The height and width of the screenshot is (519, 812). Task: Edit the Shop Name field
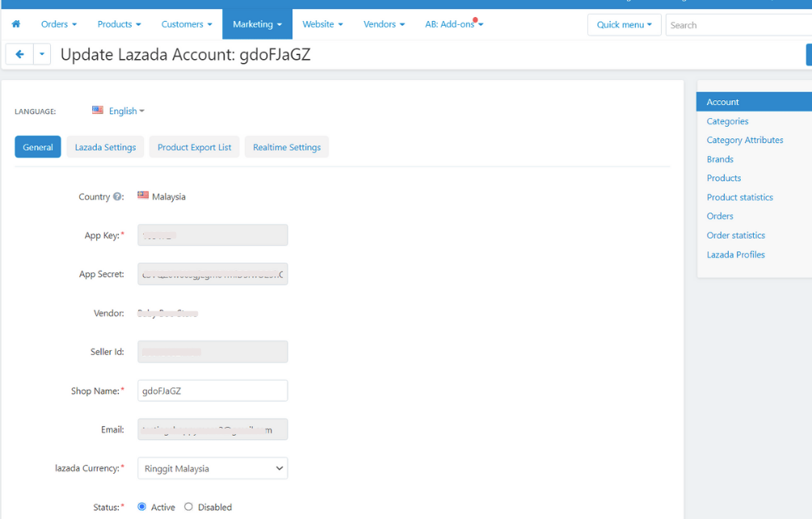tap(212, 390)
